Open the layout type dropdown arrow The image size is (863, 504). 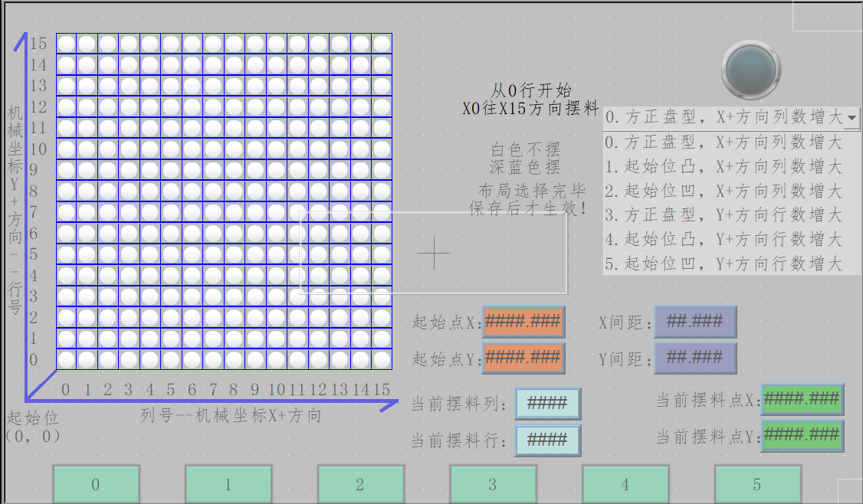[852, 118]
